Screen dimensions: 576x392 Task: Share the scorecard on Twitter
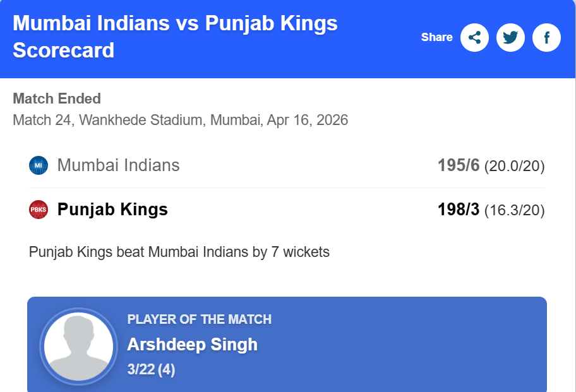pyautogui.click(x=510, y=38)
